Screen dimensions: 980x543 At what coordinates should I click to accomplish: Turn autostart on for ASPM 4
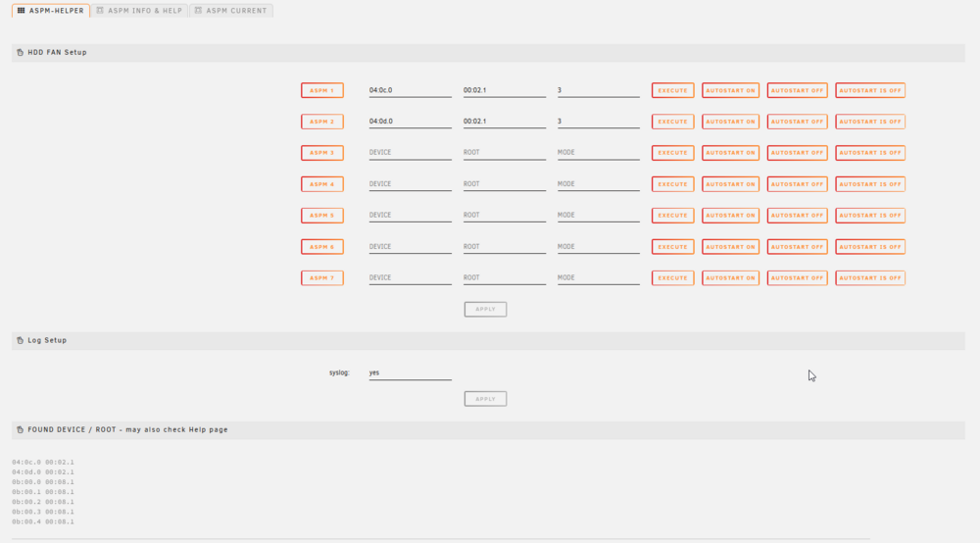tap(730, 184)
